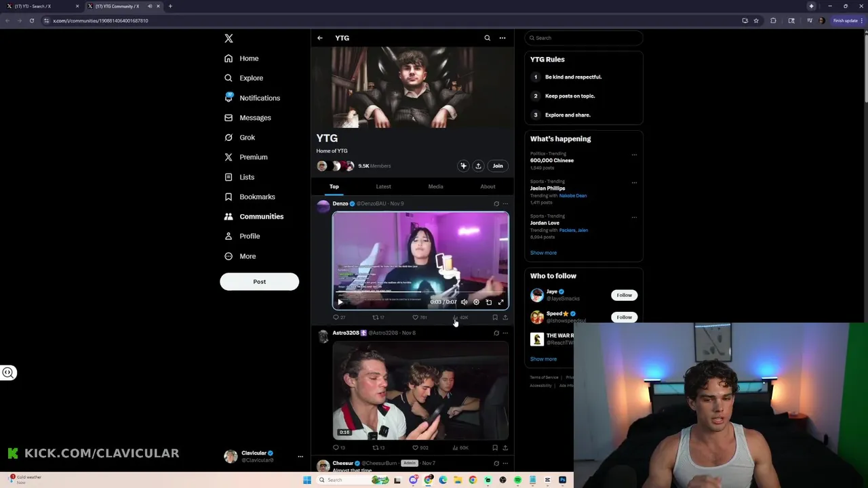This screenshot has width=868, height=488.
Task: Repost Astro3208's post
Action: [x=378, y=448]
